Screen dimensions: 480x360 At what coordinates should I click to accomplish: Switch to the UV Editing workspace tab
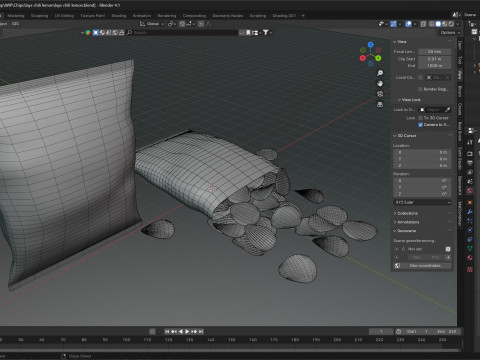coord(64,16)
